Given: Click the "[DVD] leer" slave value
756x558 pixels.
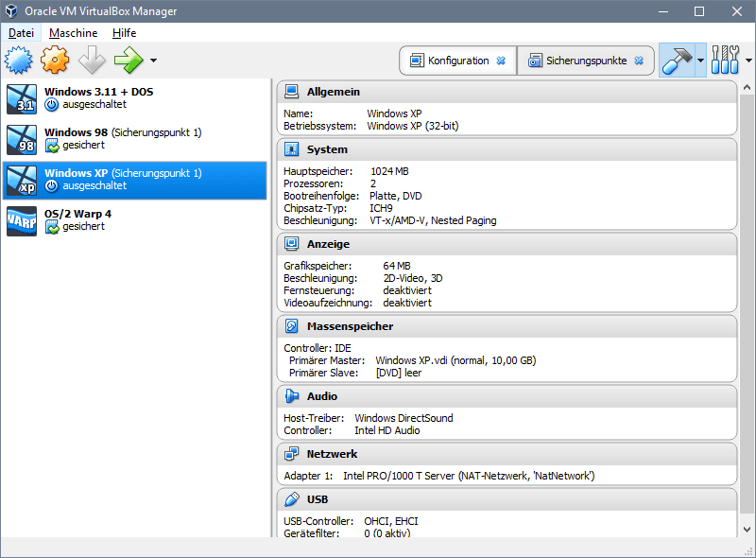Looking at the screenshot, I should point(399,374).
